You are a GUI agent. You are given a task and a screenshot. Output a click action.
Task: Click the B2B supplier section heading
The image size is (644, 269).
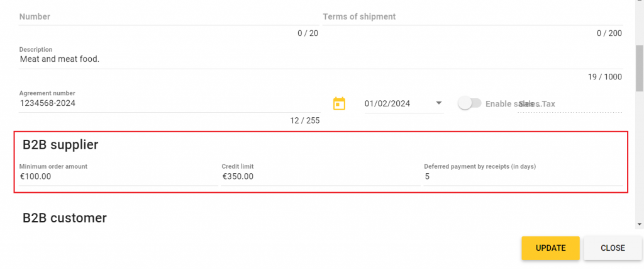60,145
